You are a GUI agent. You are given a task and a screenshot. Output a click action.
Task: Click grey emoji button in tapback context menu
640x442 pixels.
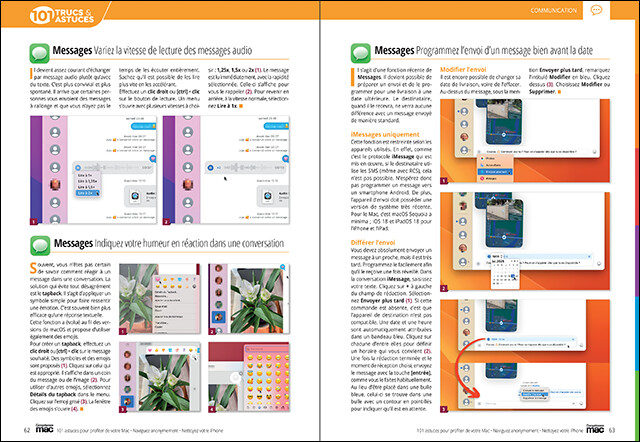click(x=194, y=286)
